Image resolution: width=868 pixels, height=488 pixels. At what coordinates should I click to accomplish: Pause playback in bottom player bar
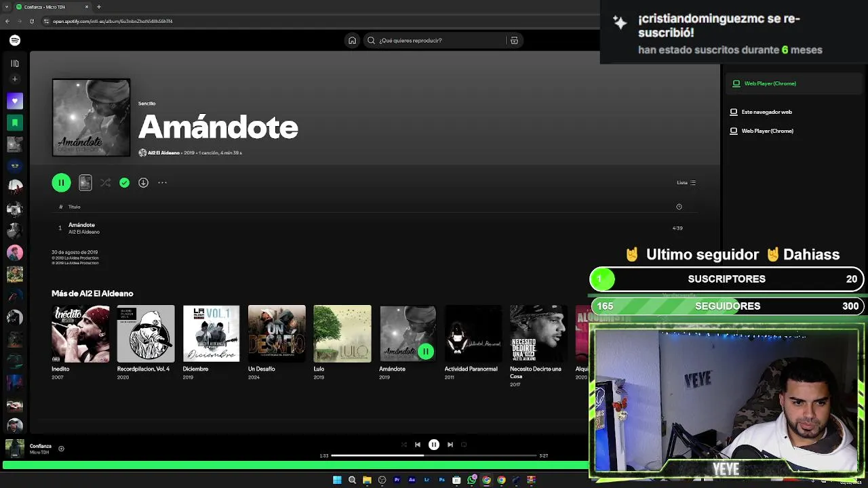pos(434,445)
